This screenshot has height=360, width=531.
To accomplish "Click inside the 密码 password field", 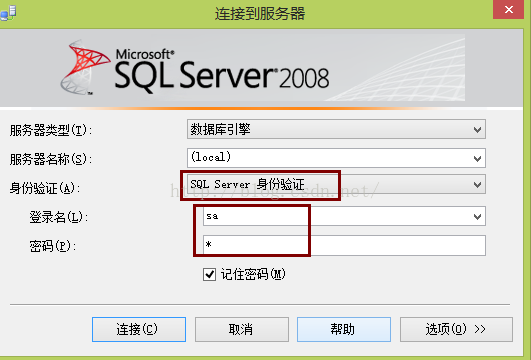I will tap(344, 245).
